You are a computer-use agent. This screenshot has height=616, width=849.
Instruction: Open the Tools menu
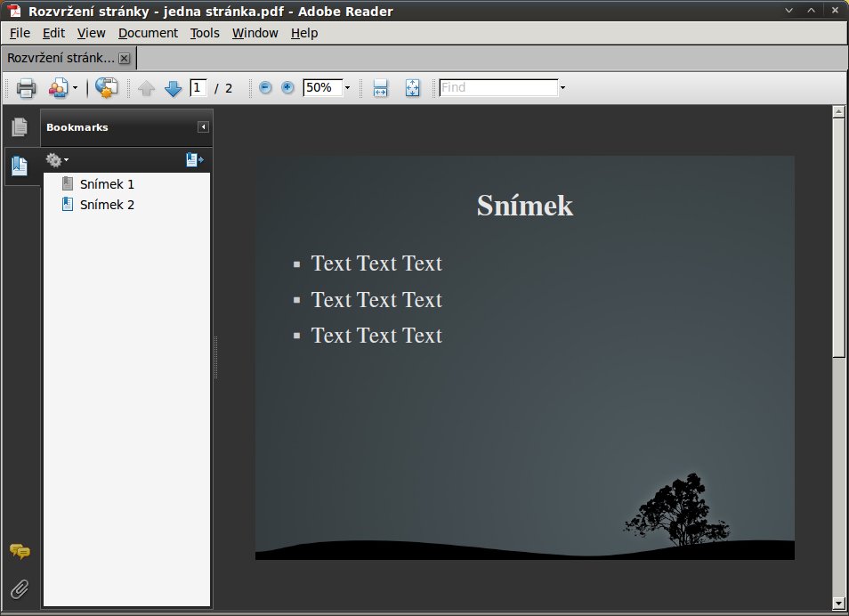pos(205,33)
